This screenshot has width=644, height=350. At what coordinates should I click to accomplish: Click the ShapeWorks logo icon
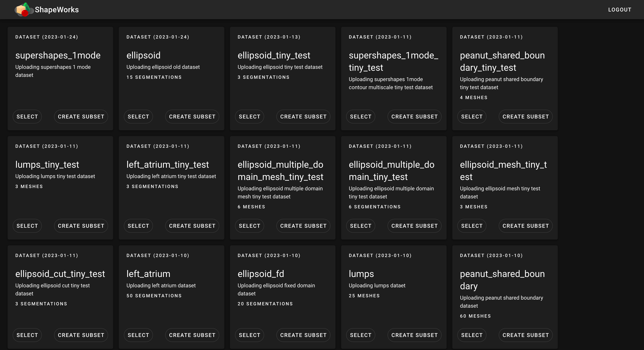click(x=24, y=9)
